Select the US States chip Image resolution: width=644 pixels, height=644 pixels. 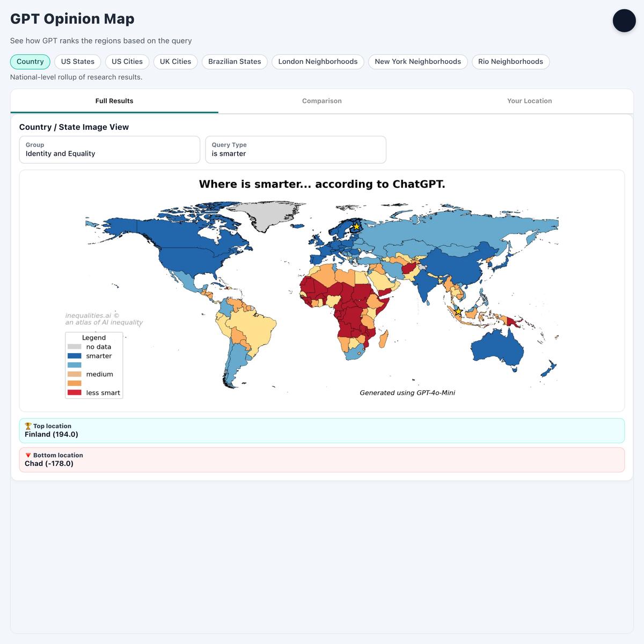tap(78, 62)
